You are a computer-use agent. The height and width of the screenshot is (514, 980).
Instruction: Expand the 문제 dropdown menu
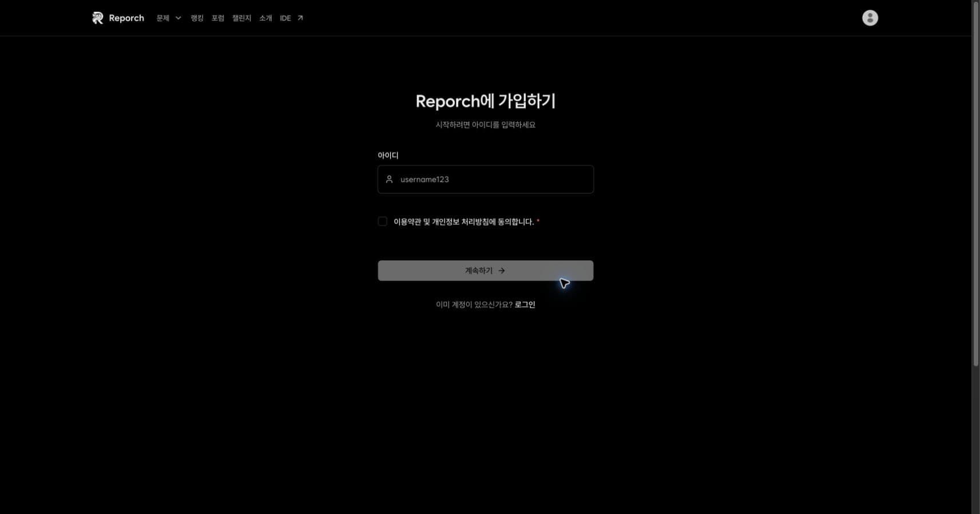pyautogui.click(x=169, y=18)
